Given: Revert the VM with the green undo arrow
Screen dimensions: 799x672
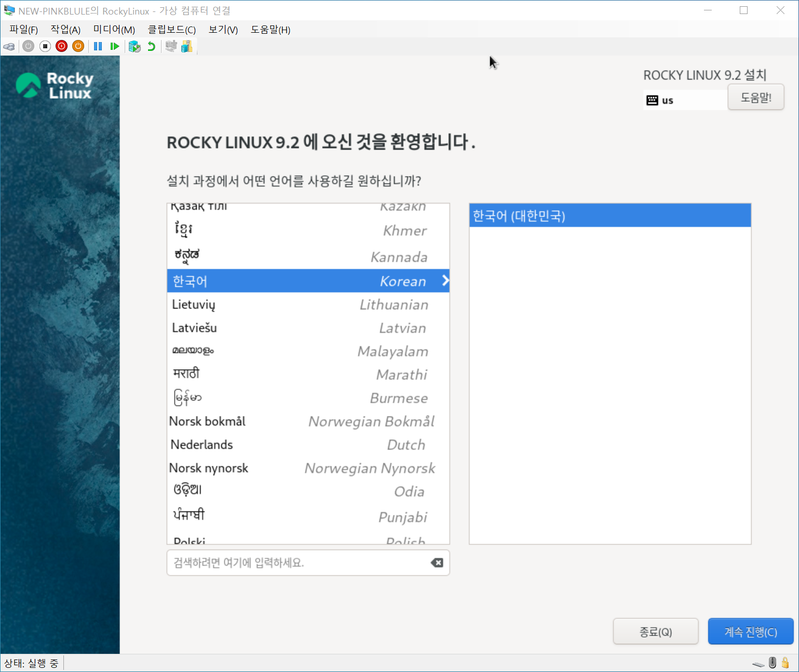Looking at the screenshot, I should [x=151, y=46].
